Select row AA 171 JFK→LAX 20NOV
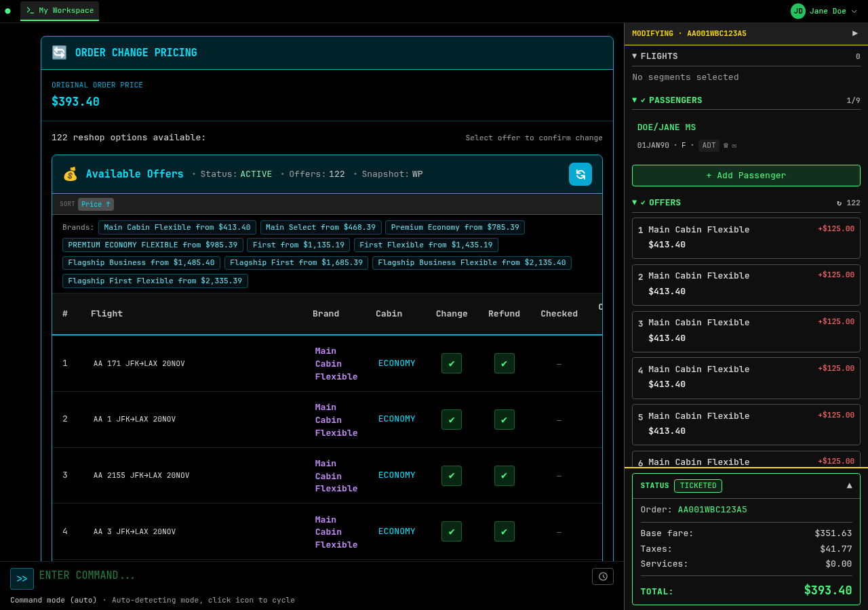Screen dimensions: 868x610 [327, 363]
